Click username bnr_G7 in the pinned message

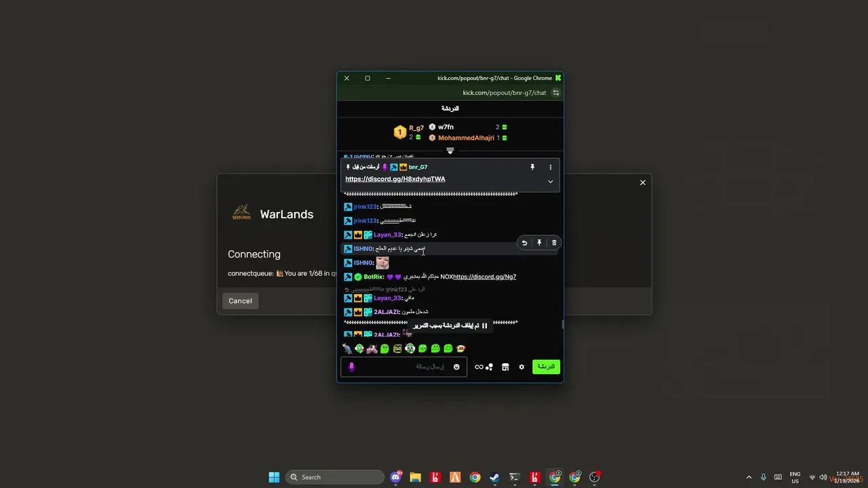click(418, 167)
